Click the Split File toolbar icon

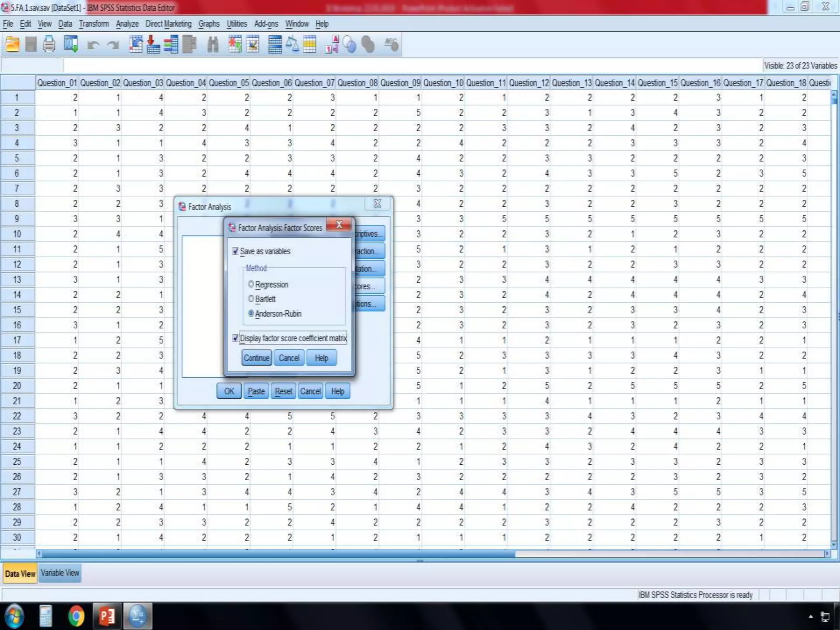[x=275, y=44]
